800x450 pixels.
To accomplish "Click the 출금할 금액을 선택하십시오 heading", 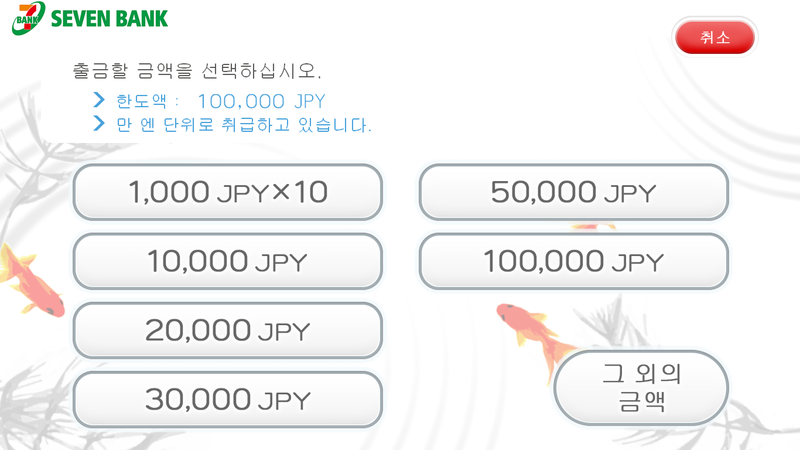I will [x=197, y=70].
